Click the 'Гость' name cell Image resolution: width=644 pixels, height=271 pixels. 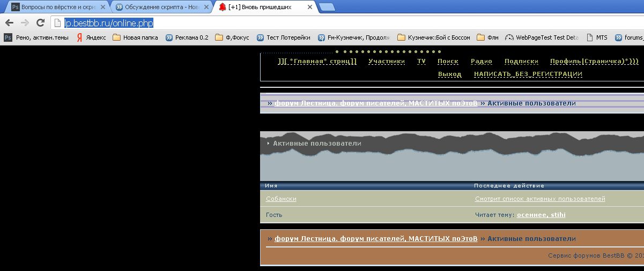pyautogui.click(x=274, y=215)
